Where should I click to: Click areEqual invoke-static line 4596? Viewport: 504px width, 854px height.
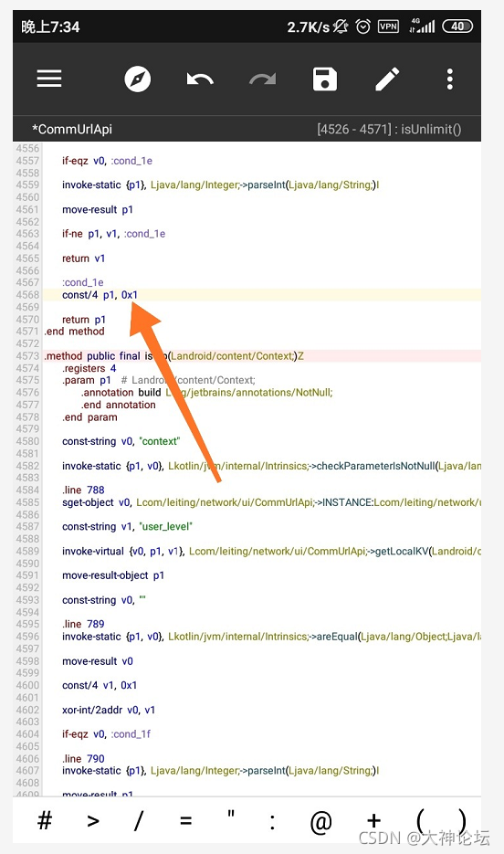click(271, 636)
